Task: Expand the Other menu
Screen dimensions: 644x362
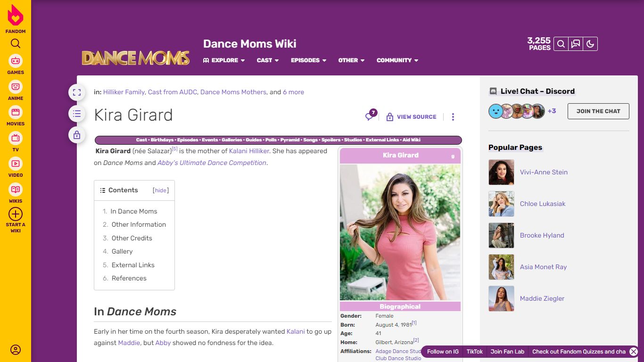Action: pos(351,60)
